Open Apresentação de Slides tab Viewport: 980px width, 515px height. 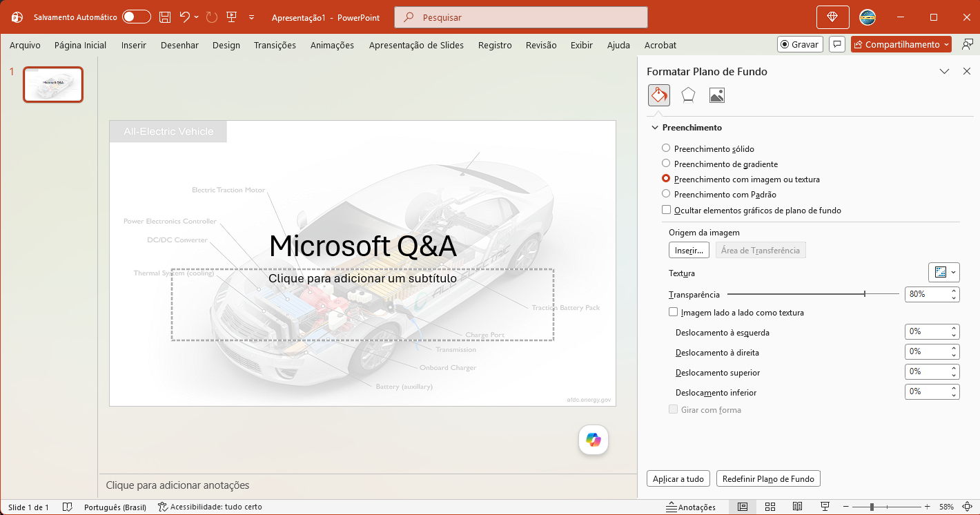(416, 45)
